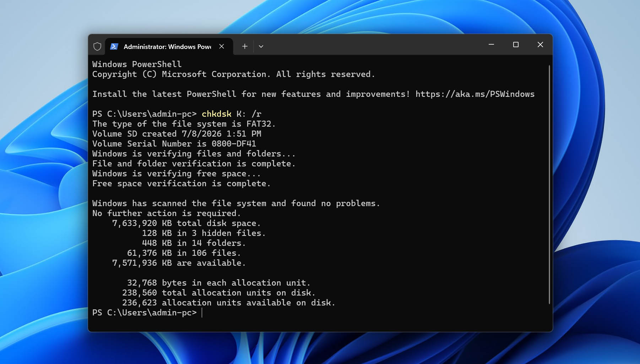This screenshot has height=364, width=640.
Task: Open a new tab with plus button
Action: point(245,46)
